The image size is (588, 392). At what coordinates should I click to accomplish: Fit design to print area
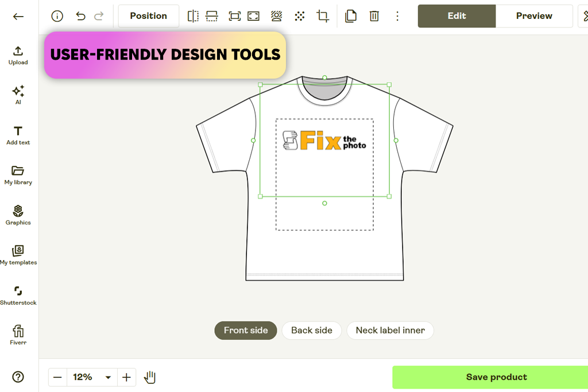235,16
